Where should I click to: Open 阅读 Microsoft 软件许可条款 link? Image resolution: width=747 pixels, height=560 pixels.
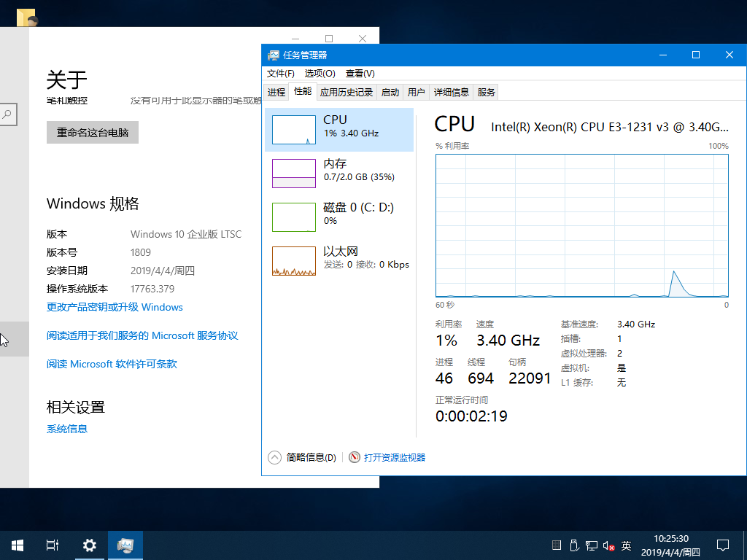click(112, 364)
